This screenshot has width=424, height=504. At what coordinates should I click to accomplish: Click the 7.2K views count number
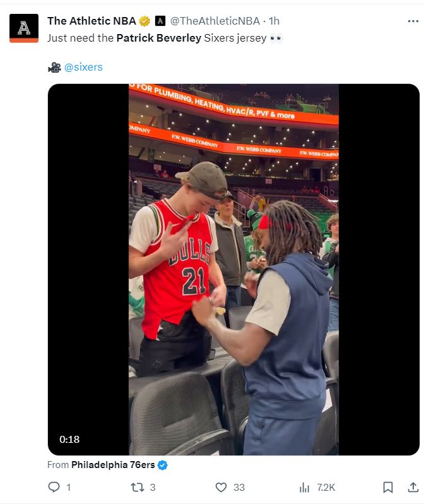[326, 487]
